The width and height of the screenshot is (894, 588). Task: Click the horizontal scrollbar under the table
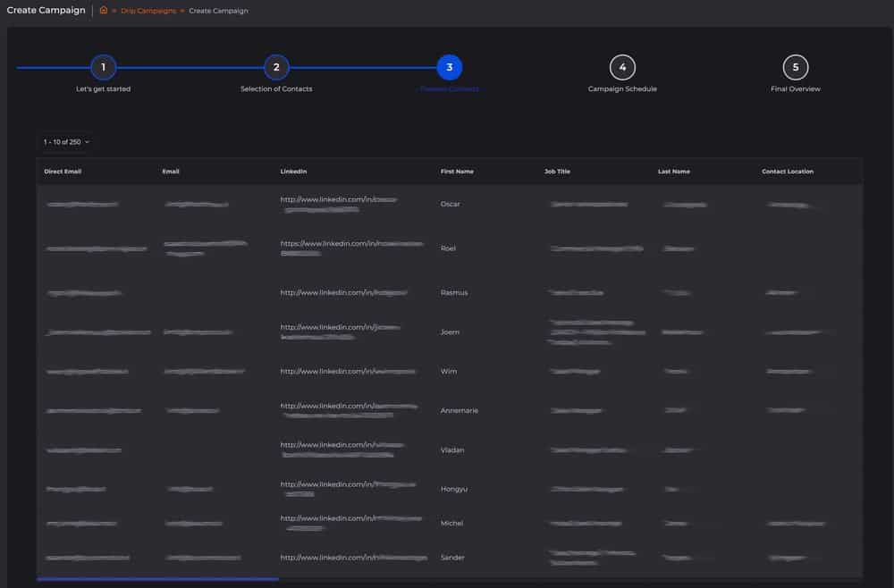157,579
